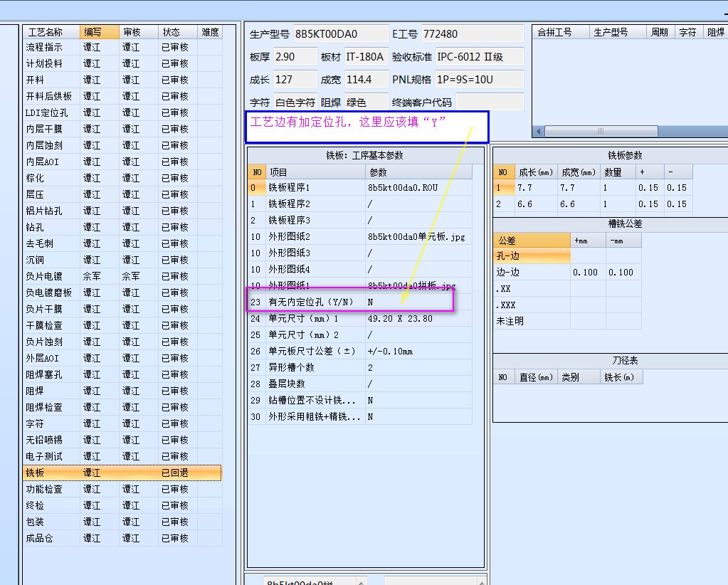Click the 生产型号 field showing 8B5KT00DA0
Viewport: 728px width, 585px height.
(341, 34)
